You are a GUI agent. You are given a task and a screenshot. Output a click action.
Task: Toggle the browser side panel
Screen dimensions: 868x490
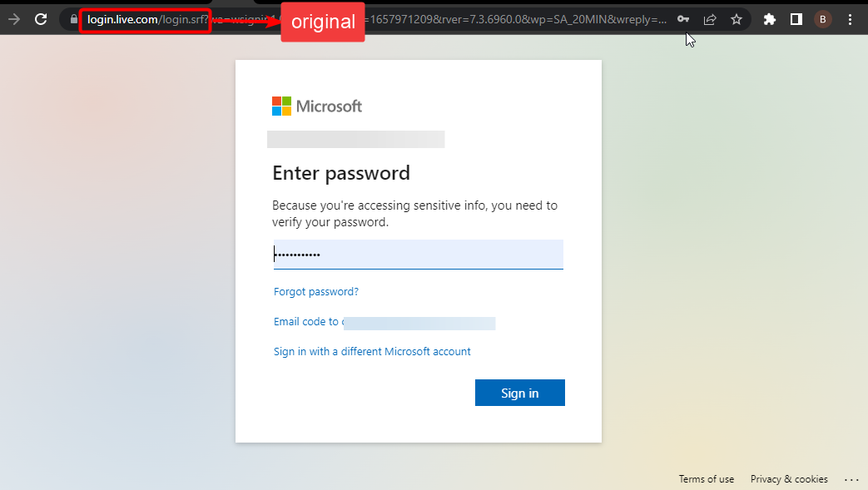[796, 19]
